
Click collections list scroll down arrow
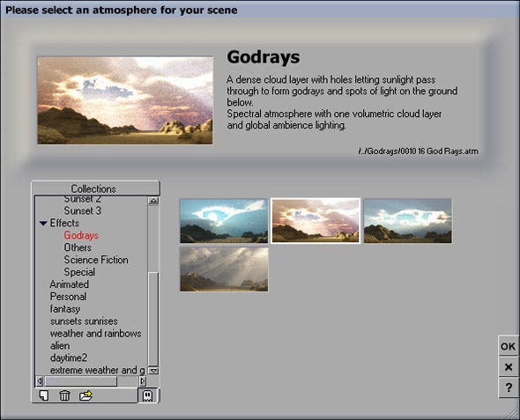153,371
